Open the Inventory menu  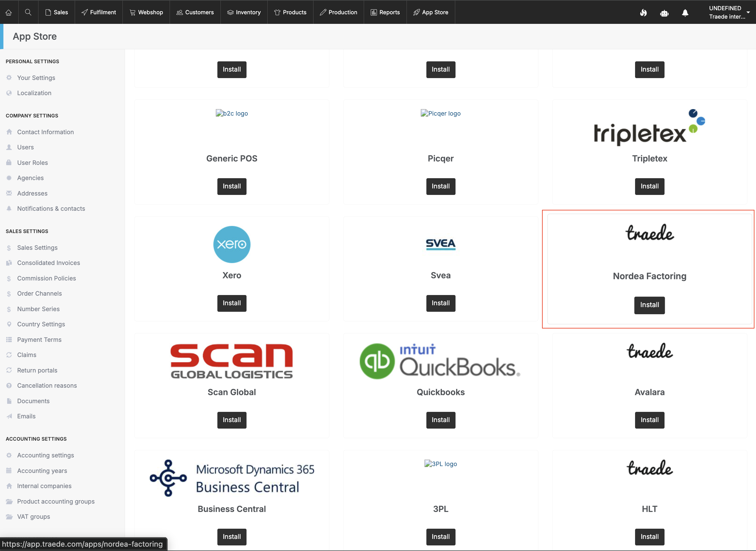tap(244, 12)
